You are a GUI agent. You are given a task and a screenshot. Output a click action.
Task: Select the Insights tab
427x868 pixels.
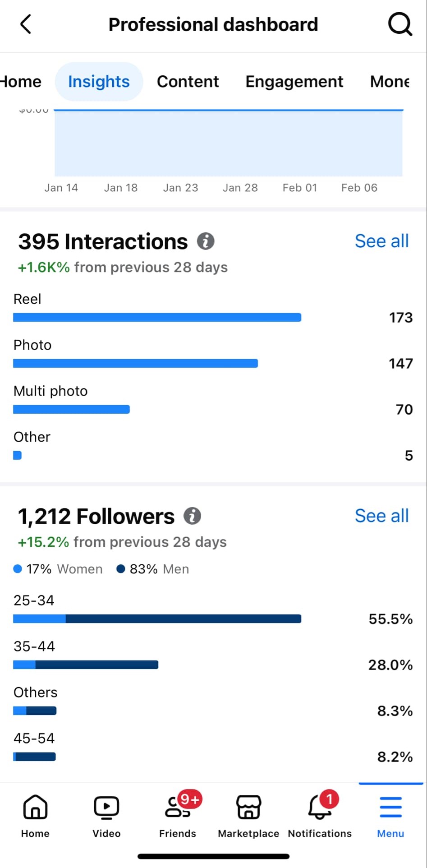[99, 82]
